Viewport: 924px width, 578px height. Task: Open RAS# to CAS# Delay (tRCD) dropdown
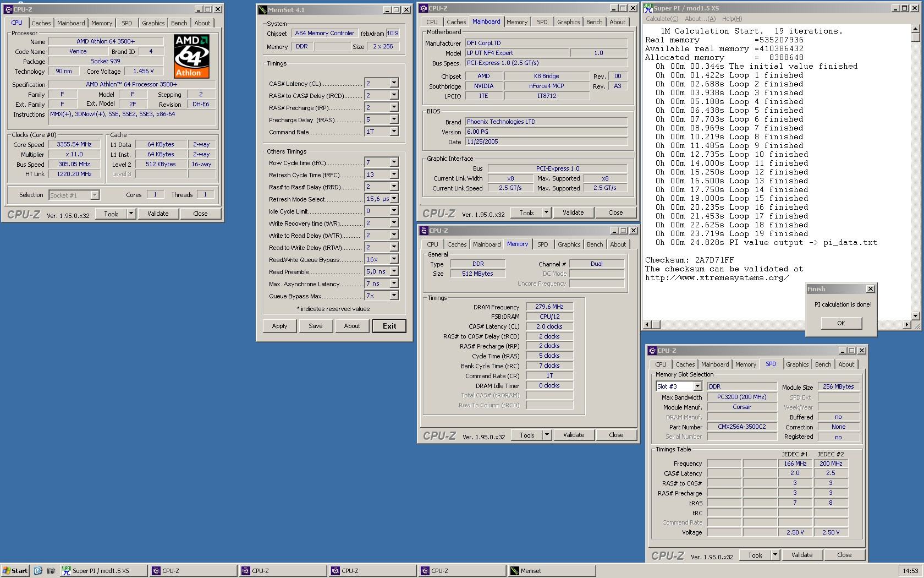click(x=394, y=95)
